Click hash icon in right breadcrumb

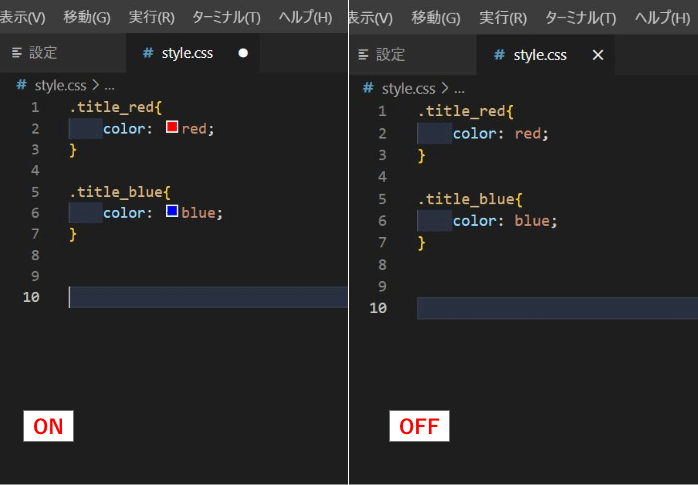369,88
